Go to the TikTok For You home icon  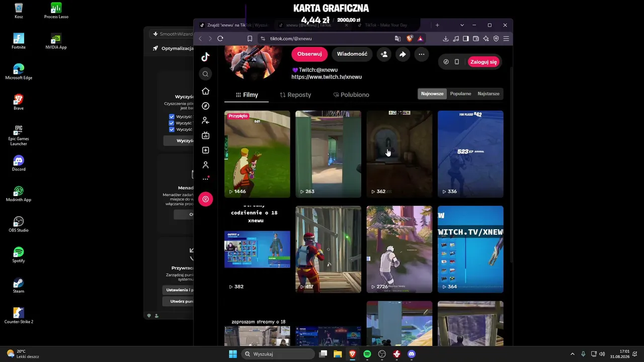tap(205, 91)
